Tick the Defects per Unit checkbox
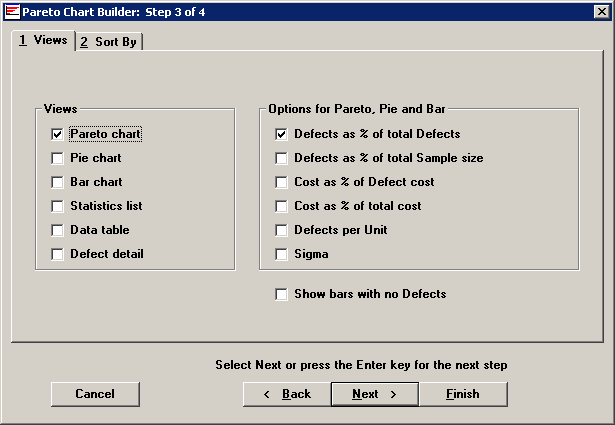615x425 pixels. tap(282, 230)
